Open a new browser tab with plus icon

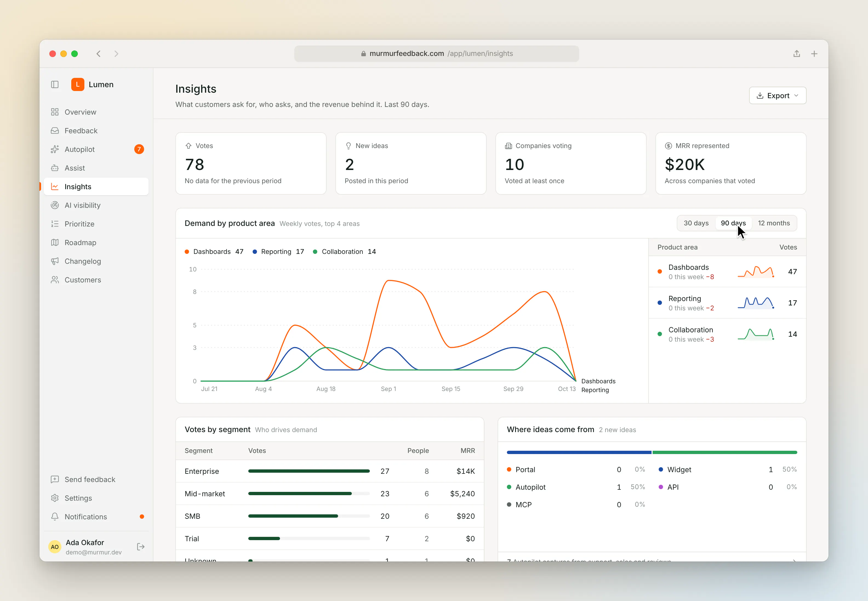[x=814, y=53]
